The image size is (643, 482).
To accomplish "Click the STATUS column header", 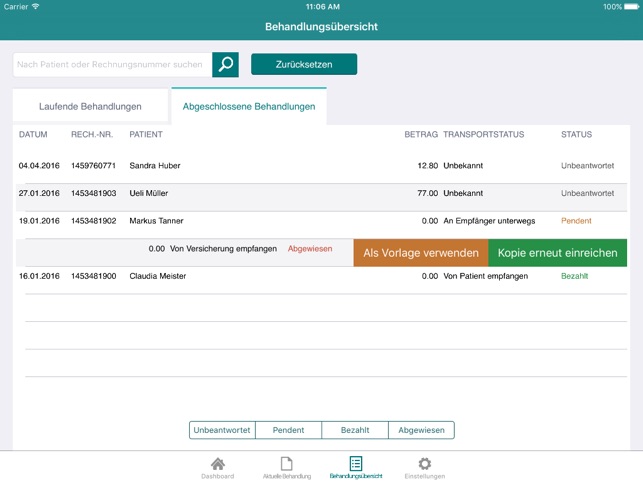I will pos(577,135).
